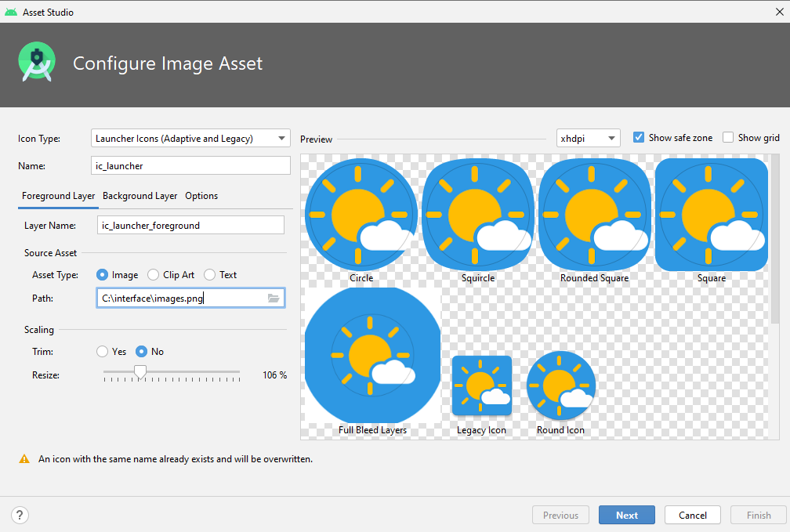Screen dimensions: 790x532
Task: Click the Squircle icon preview
Action: [478, 214]
